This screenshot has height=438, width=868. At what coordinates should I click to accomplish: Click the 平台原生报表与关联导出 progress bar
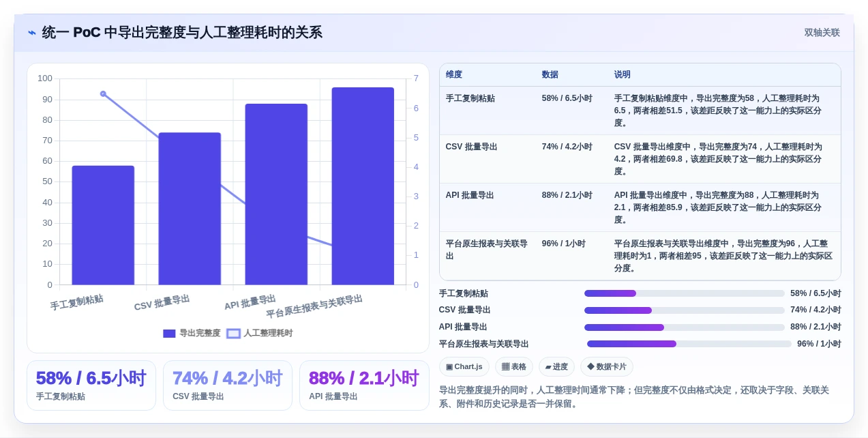[689, 344]
